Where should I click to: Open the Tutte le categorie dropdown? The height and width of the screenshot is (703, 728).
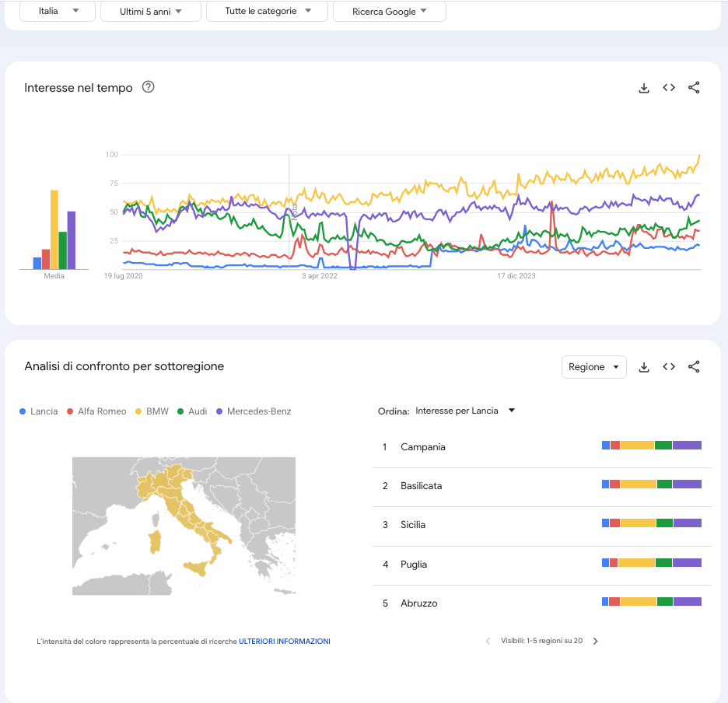pos(267,11)
